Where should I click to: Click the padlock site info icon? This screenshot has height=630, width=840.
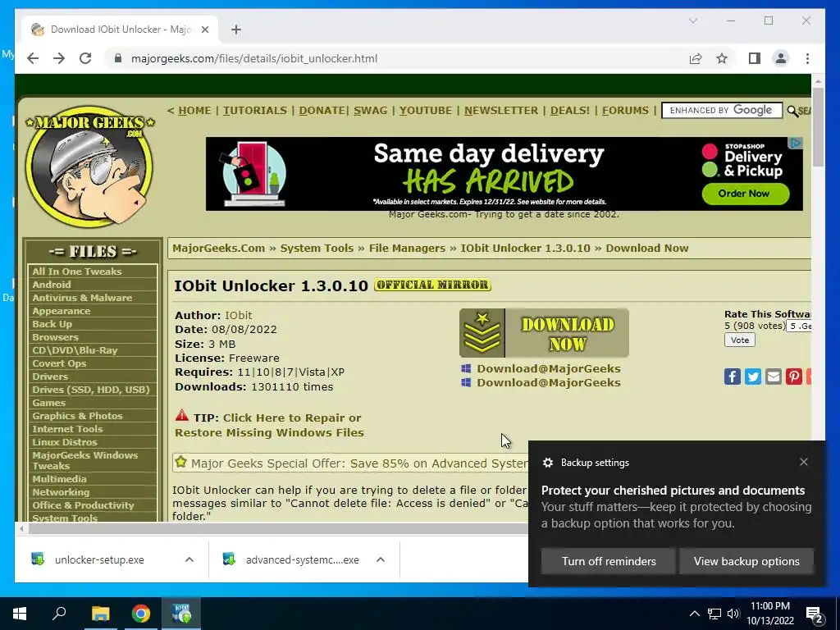coord(118,58)
